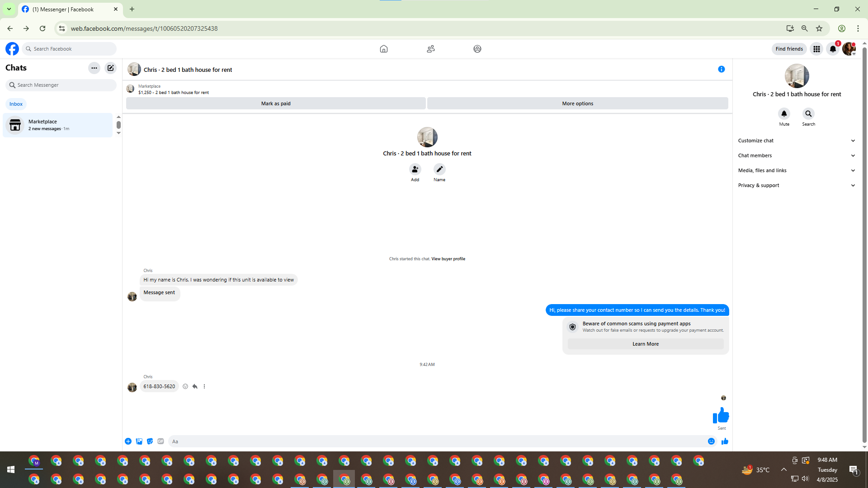Expand Media, files and links section

point(797,170)
